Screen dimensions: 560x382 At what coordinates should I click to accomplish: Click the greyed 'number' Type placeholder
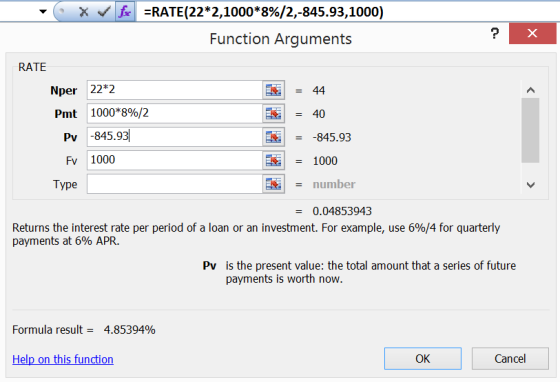coord(334,184)
